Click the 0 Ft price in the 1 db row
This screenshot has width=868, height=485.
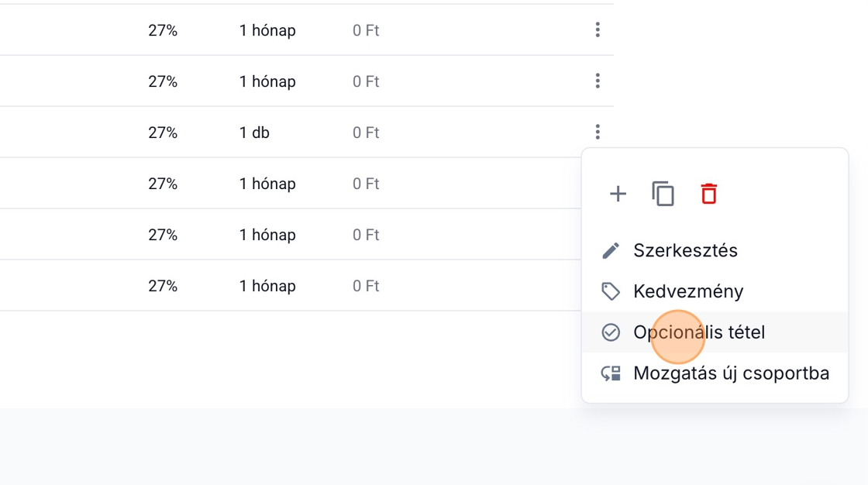pos(366,133)
